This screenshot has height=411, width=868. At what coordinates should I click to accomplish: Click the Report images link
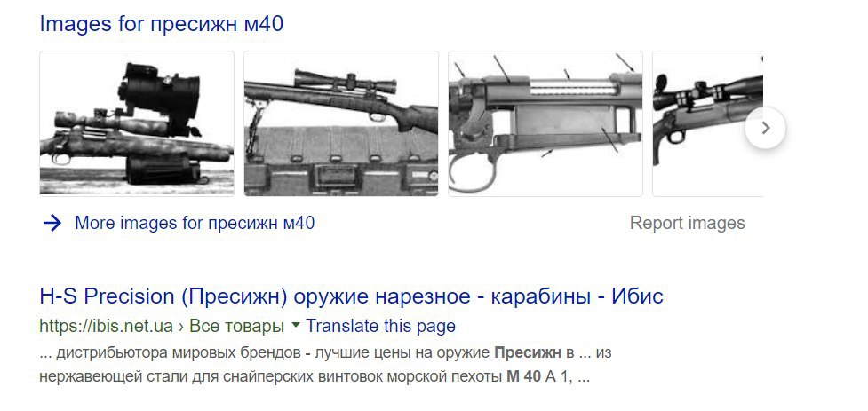687,223
